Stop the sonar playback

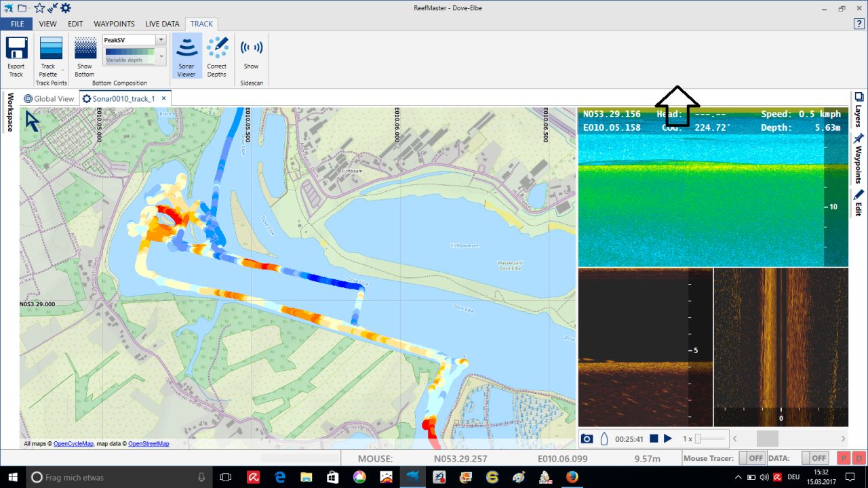point(654,439)
